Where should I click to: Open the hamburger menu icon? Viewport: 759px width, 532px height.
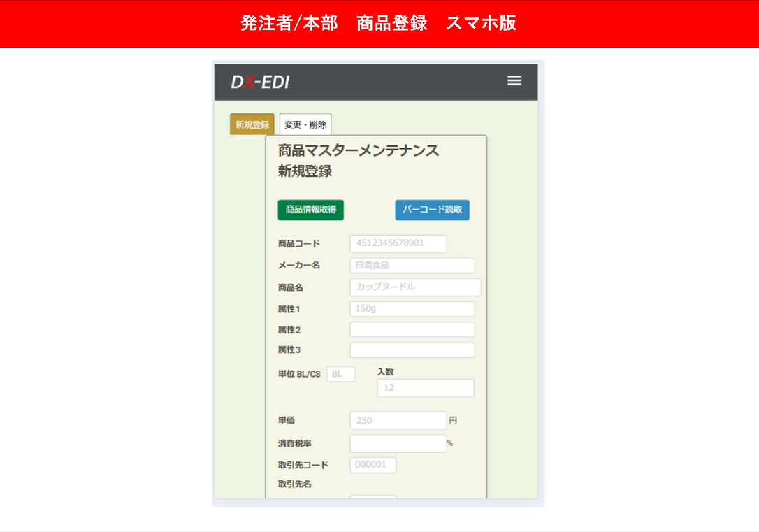(514, 81)
